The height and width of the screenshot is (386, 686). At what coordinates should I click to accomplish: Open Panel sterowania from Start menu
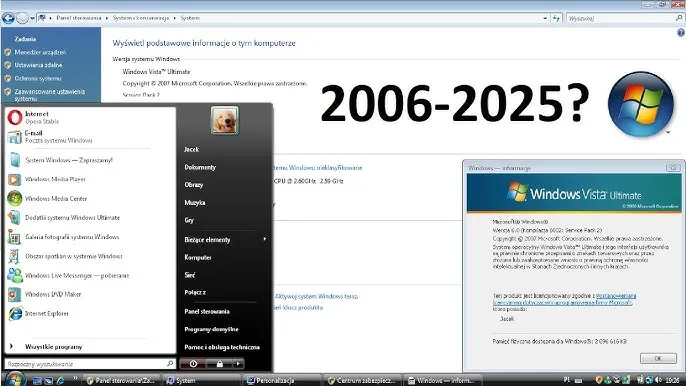click(x=207, y=312)
